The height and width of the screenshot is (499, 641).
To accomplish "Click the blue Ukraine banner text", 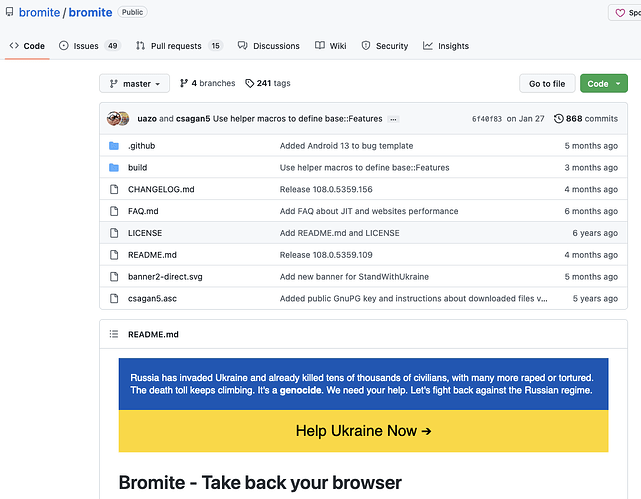I will click(363, 384).
